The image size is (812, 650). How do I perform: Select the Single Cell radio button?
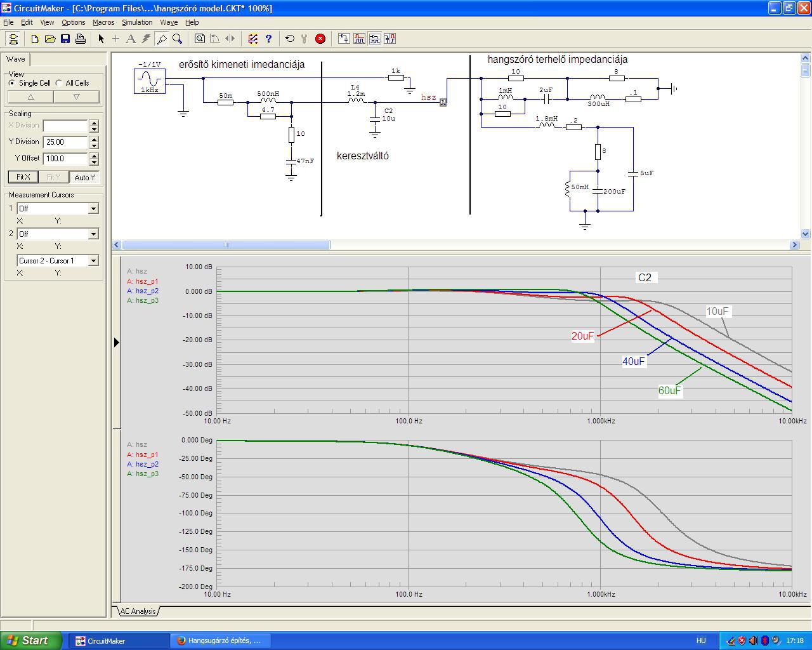coord(12,83)
